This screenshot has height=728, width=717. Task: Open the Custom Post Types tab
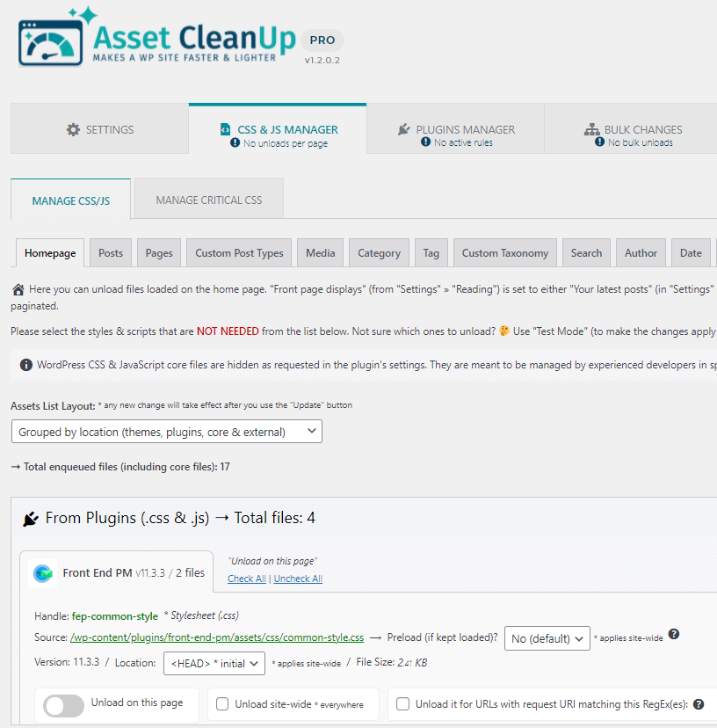[x=239, y=253]
